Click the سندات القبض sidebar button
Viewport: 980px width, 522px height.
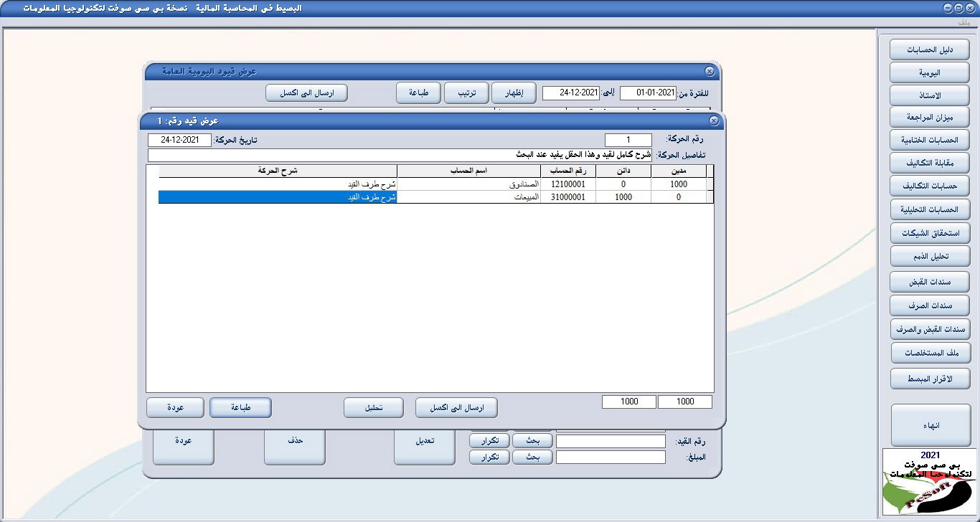click(x=930, y=282)
